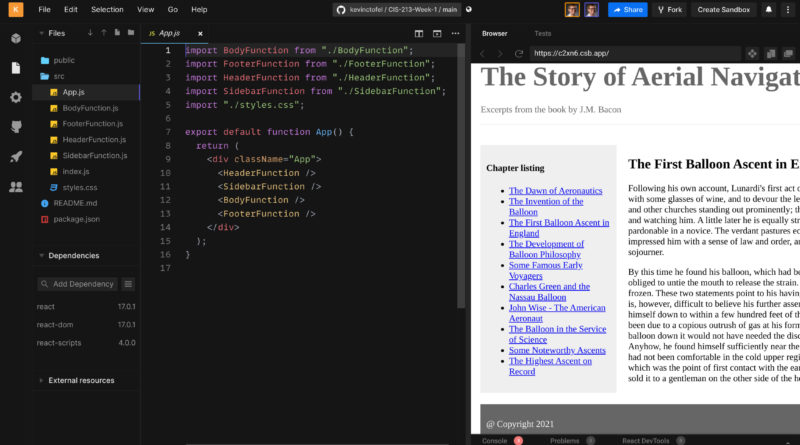Open the GitHub panel in sidebar
The height and width of the screenshot is (445, 800).
(16, 127)
